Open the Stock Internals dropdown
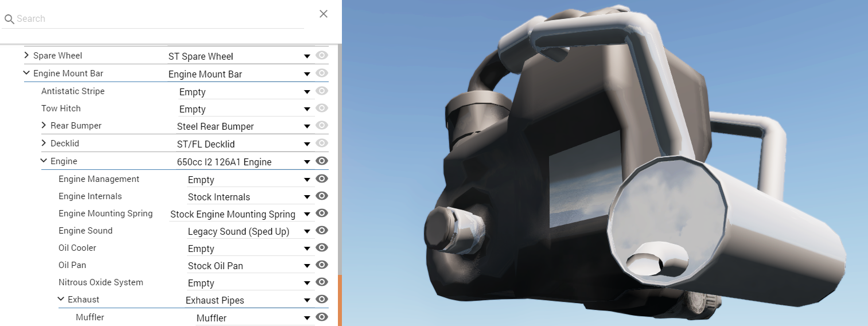Viewport: 868px width, 326px height. click(250, 197)
